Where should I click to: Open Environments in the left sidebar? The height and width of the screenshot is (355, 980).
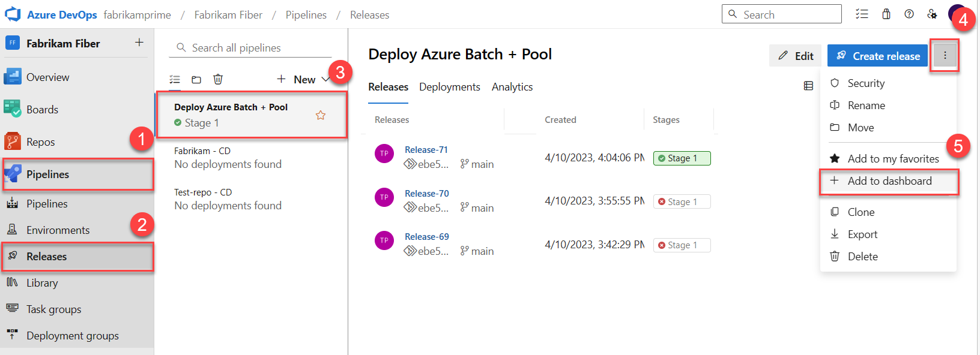click(58, 230)
